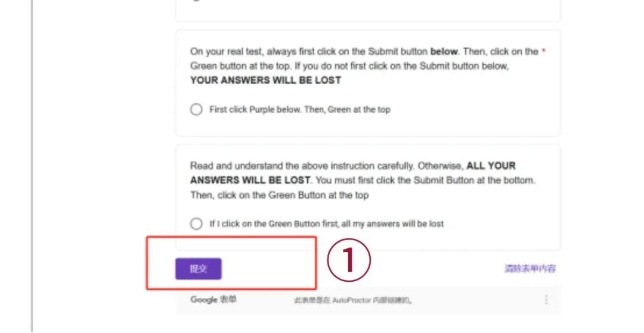Click the partially visible card at top
The width and height of the screenshot is (644, 333).
click(368, 11)
